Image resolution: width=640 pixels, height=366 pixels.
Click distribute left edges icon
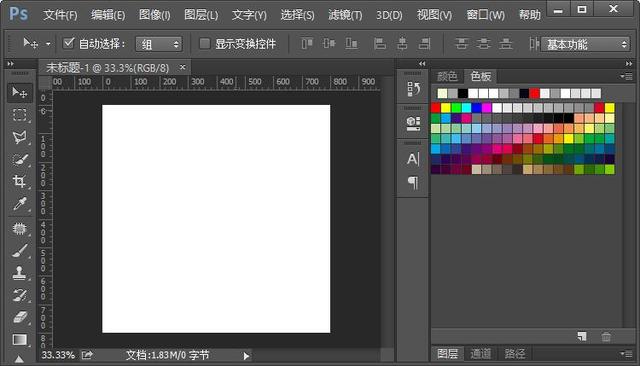(x=534, y=43)
